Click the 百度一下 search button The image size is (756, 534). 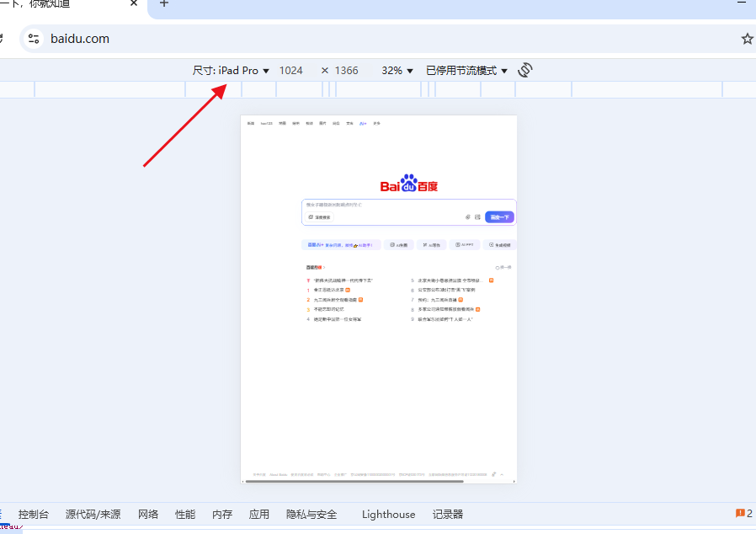coord(500,216)
